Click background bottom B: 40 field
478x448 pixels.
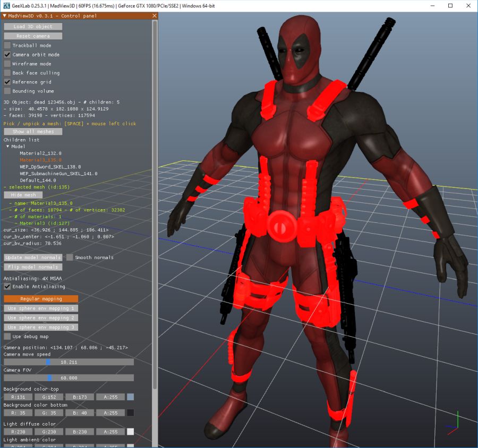80,413
